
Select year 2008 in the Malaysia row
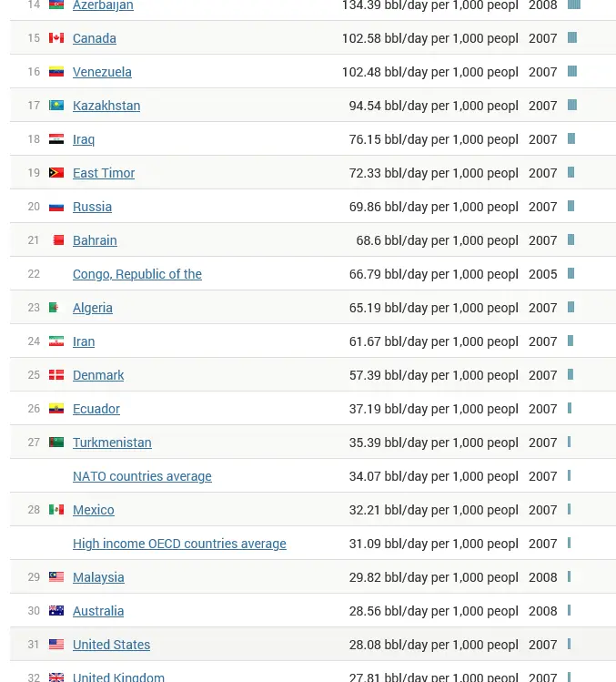coord(542,577)
